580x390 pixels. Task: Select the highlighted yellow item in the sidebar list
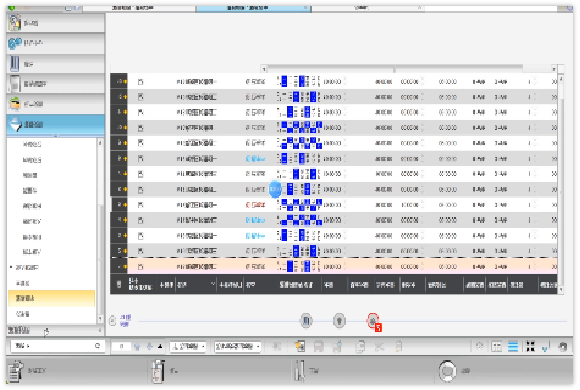coord(51,298)
